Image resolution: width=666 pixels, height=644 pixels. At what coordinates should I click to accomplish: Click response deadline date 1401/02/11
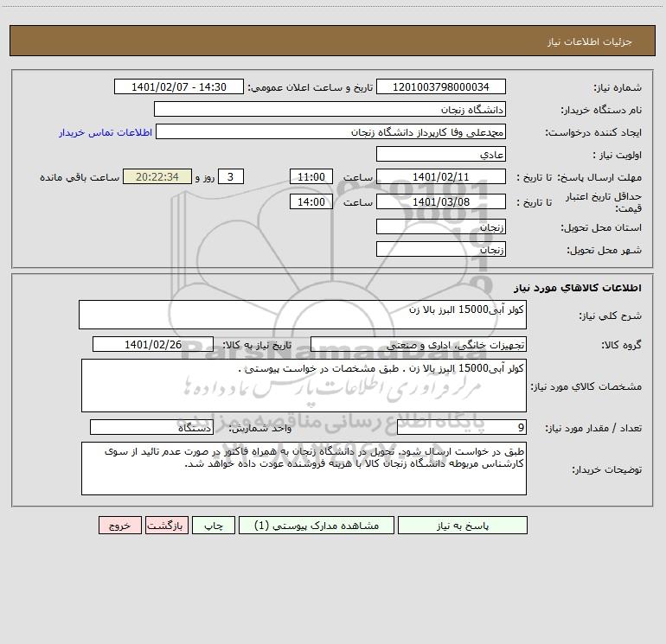[441, 176]
